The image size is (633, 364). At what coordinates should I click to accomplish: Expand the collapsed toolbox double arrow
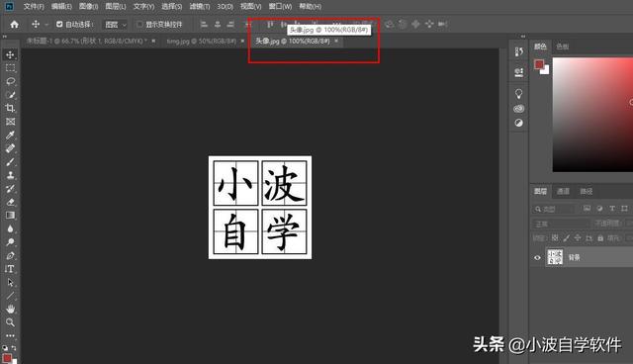pos(4,37)
